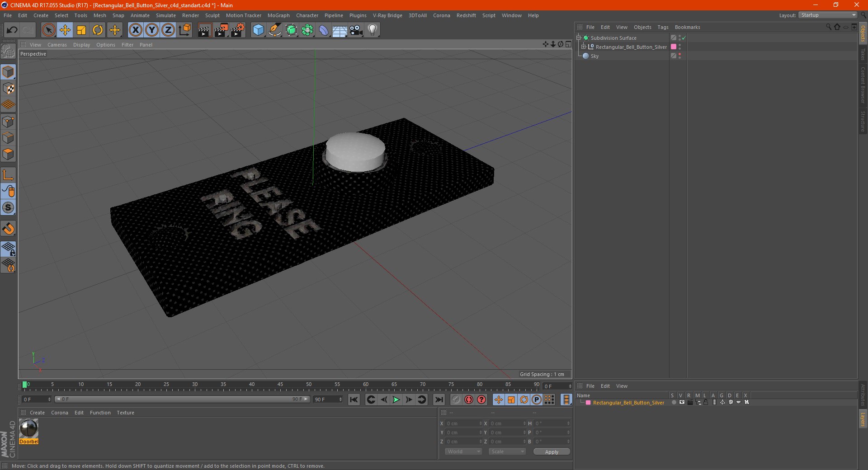The image size is (868, 470).
Task: Add a Cube primitive object
Action: (258, 30)
